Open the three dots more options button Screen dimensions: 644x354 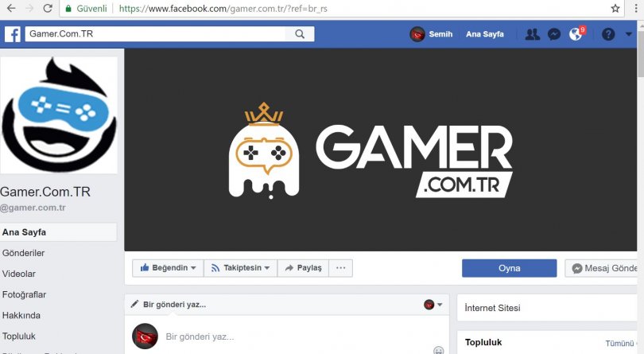point(340,268)
